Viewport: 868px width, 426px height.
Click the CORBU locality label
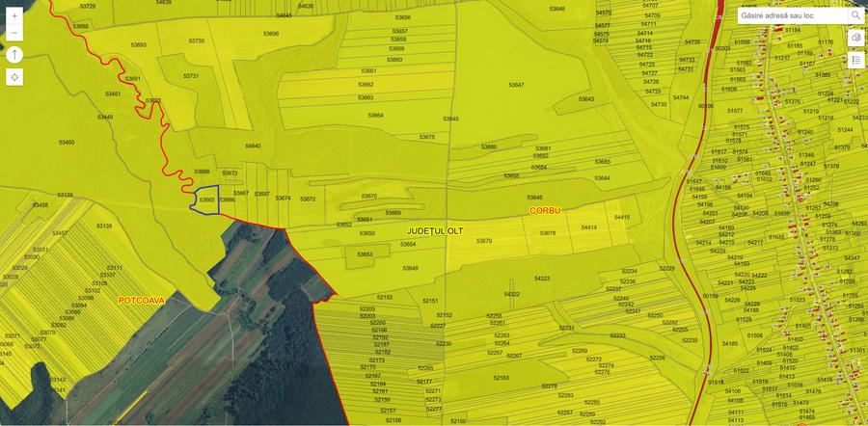coord(545,209)
